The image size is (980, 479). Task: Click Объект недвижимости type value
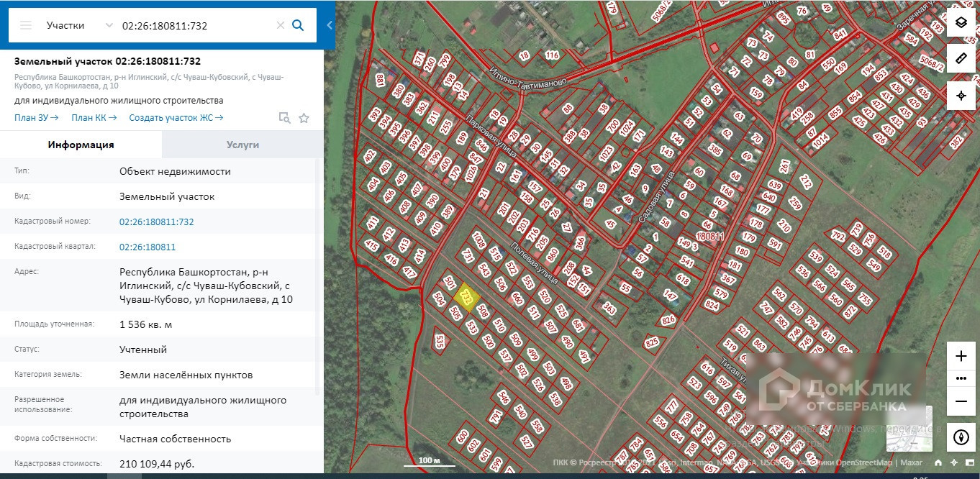[x=176, y=171]
